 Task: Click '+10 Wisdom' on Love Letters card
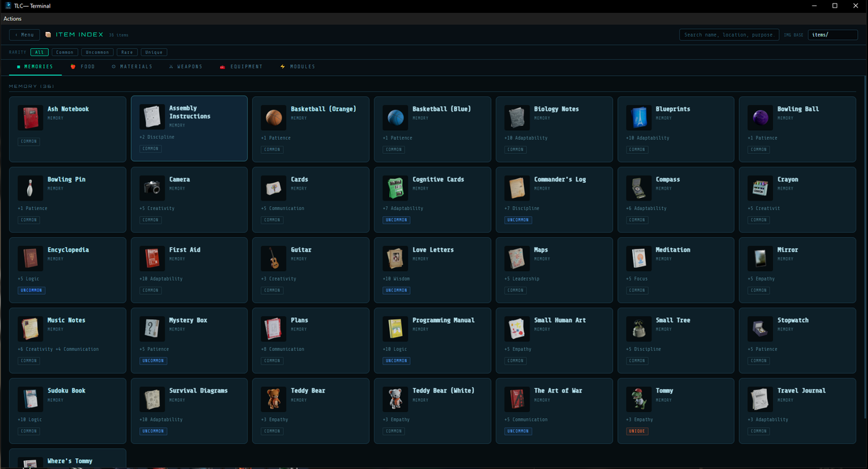coord(396,279)
